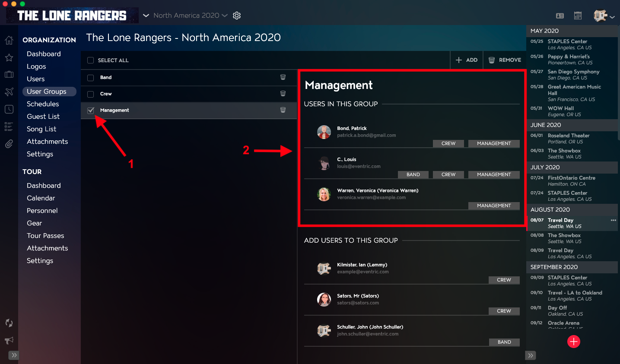
Task: Open 09/11 Day Off event
Action: (x=572, y=311)
